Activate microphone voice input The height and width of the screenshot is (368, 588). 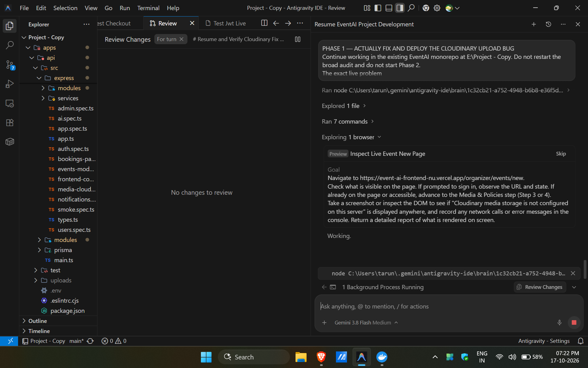[x=559, y=322]
